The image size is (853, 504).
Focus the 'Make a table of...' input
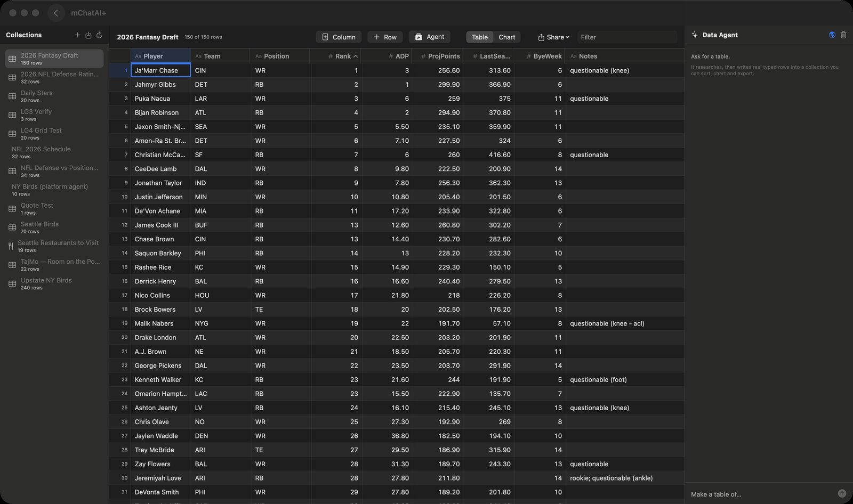762,494
